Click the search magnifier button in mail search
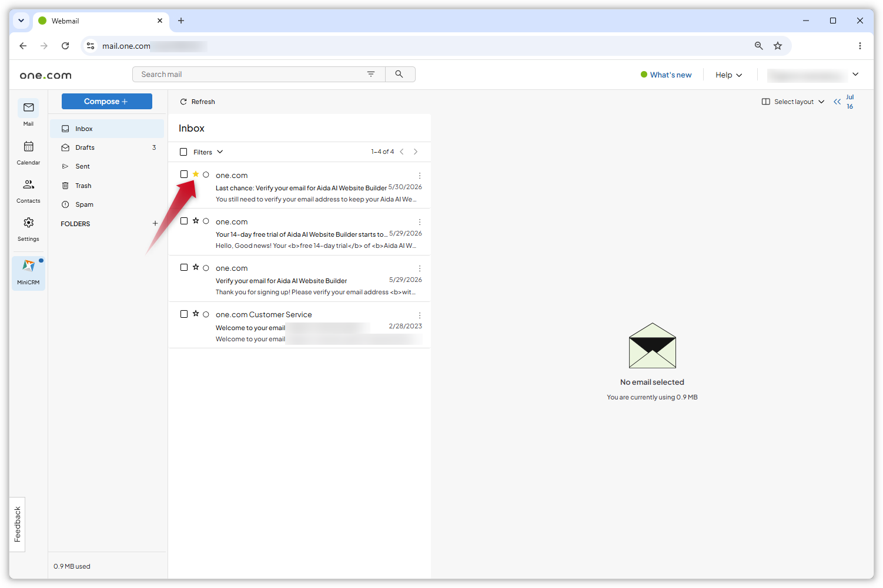883x588 pixels. tap(399, 74)
